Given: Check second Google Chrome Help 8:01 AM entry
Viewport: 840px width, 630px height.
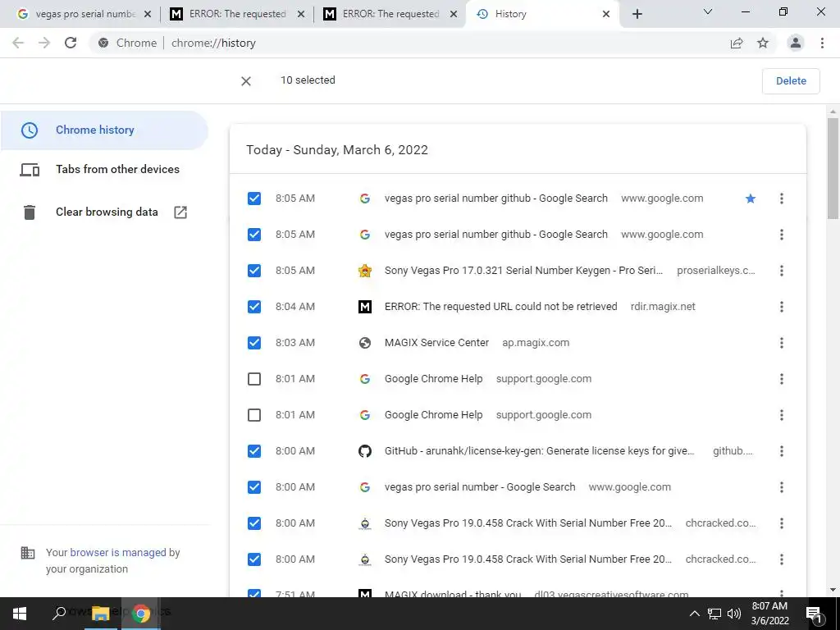Looking at the screenshot, I should (254, 415).
